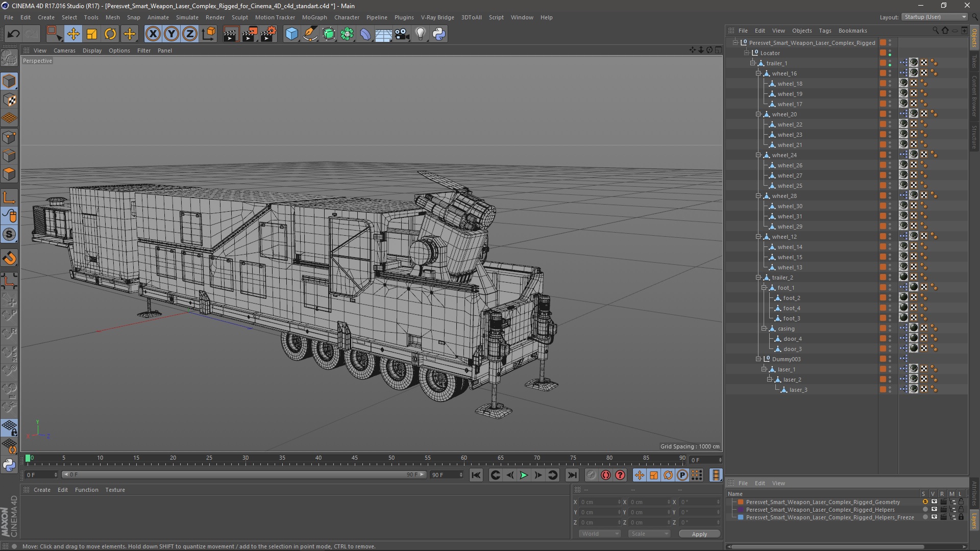980x551 pixels.
Task: Toggle Position keyframe recording icon
Action: click(639, 475)
